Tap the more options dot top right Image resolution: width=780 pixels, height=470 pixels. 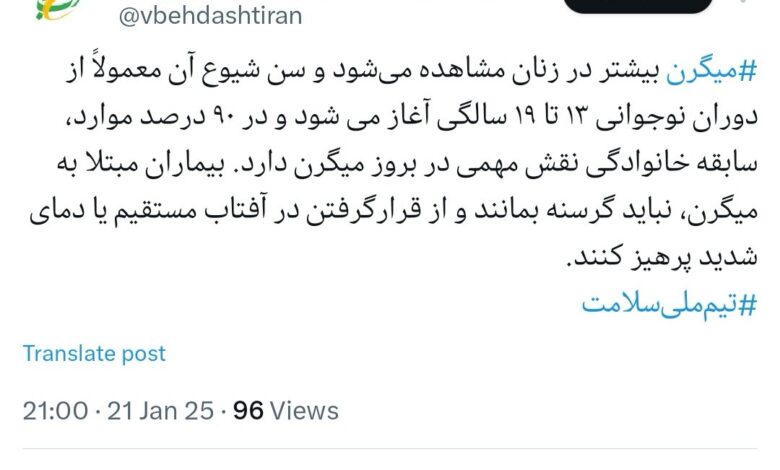coord(745,1)
